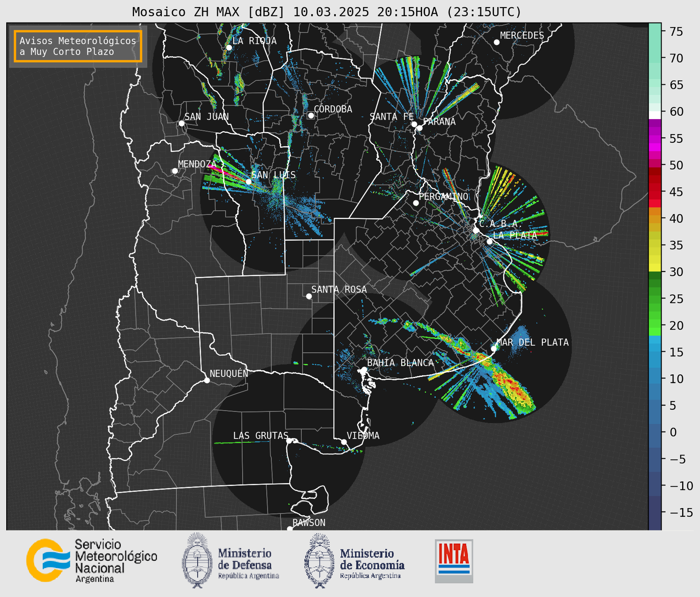The image size is (700, 597).
Task: Click the green 25 dBZ band on colorbar
Action: (x=654, y=298)
